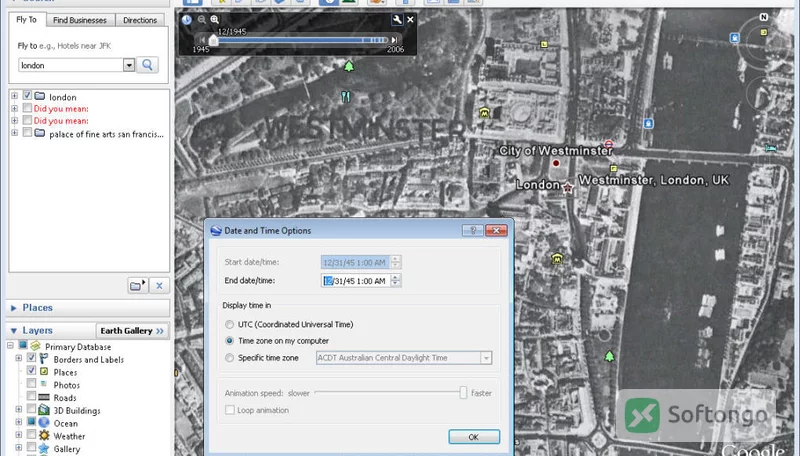Click the magnifier search button

point(147,65)
